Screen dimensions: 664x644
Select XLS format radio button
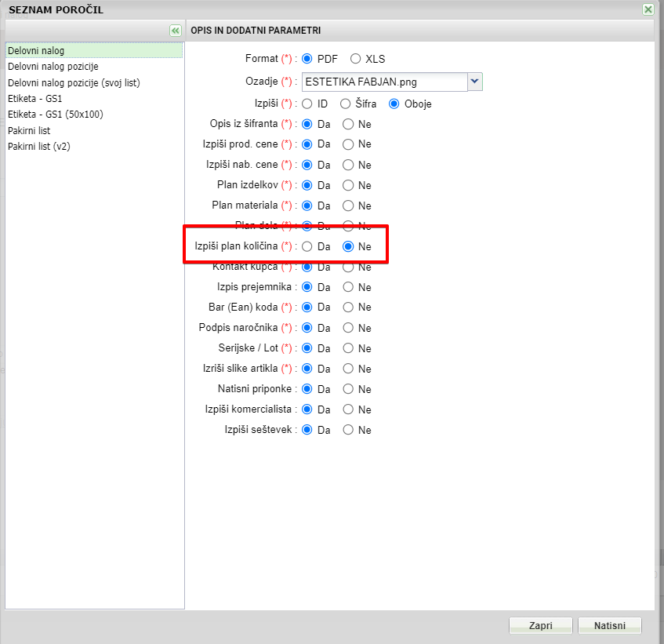tap(356, 59)
